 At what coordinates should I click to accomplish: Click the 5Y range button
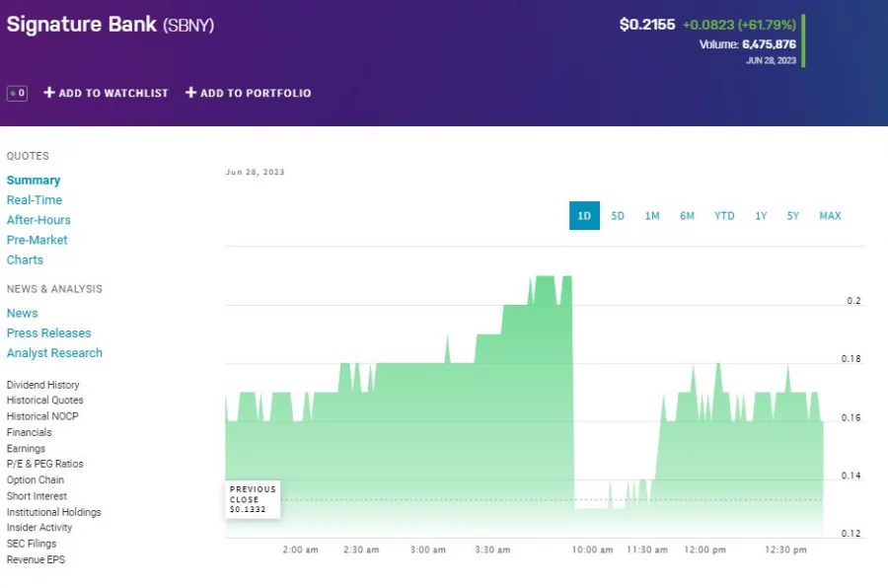tap(793, 215)
